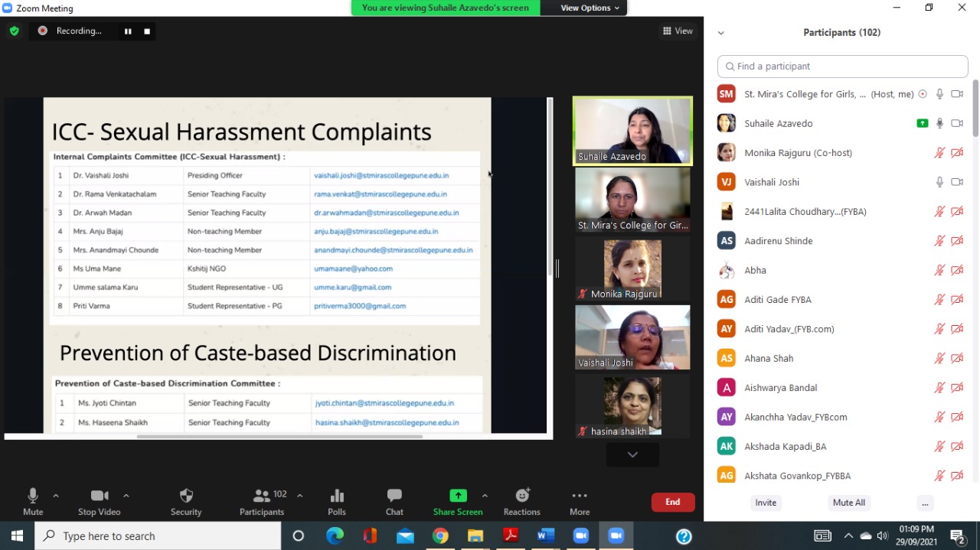The image size is (980, 550).
Task: Search with the Find a participant field
Action: [x=842, y=67]
